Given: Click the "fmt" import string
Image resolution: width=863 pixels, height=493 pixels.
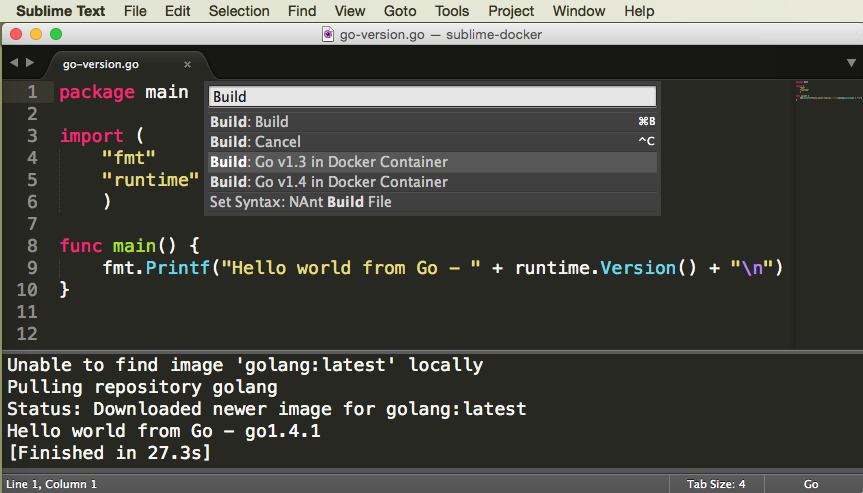Looking at the screenshot, I should (129, 158).
